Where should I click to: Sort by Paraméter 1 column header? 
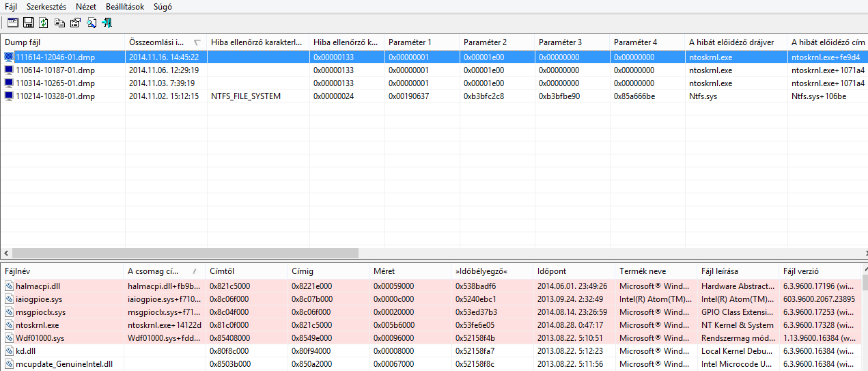click(422, 42)
